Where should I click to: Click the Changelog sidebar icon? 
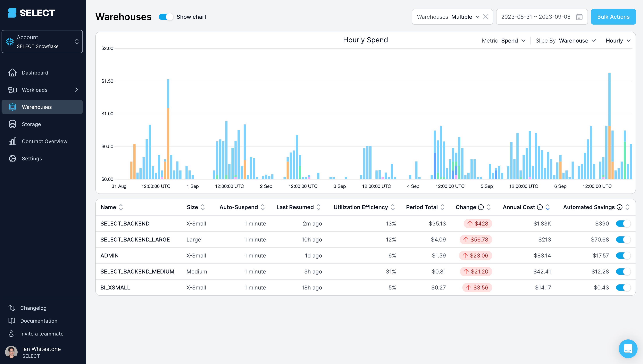[12, 307]
